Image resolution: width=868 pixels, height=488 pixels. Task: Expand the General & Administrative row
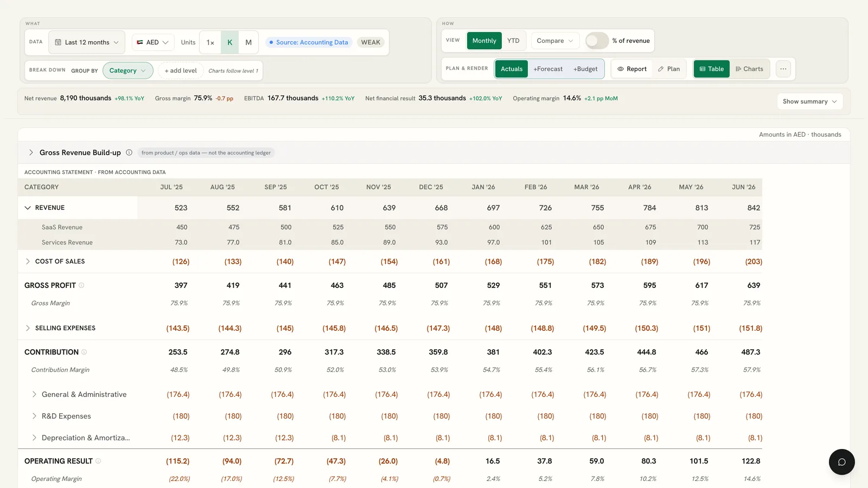click(x=34, y=394)
